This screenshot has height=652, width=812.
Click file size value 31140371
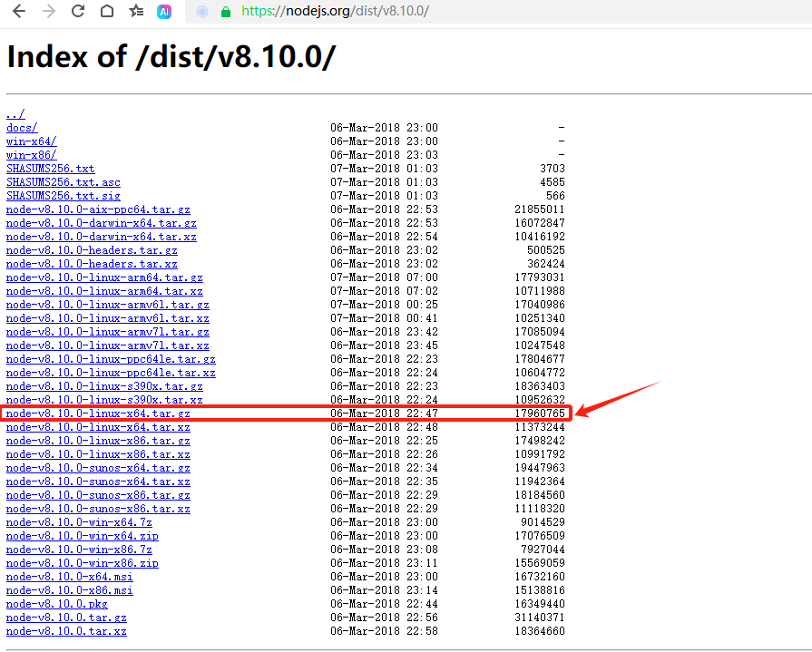pyautogui.click(x=540, y=618)
